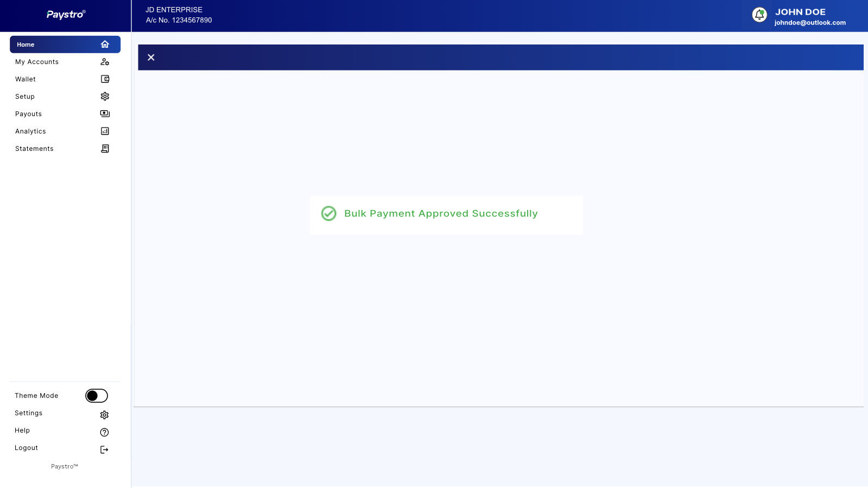
Task: Open the My Accounts menu item
Action: (37, 62)
